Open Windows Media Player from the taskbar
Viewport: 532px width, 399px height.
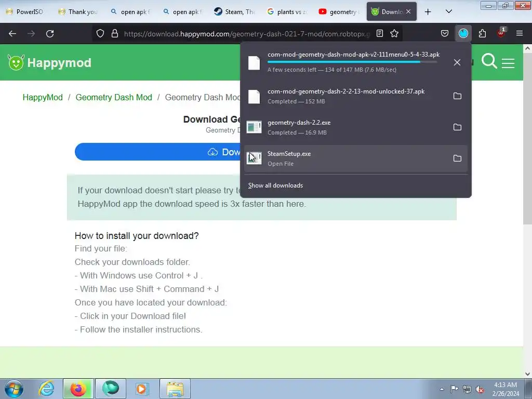[x=141, y=389]
